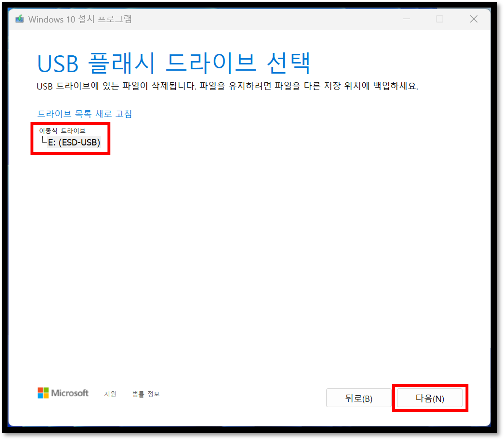Open the 지원 support link
Viewport: 504px width, 440px height.
[x=110, y=394]
